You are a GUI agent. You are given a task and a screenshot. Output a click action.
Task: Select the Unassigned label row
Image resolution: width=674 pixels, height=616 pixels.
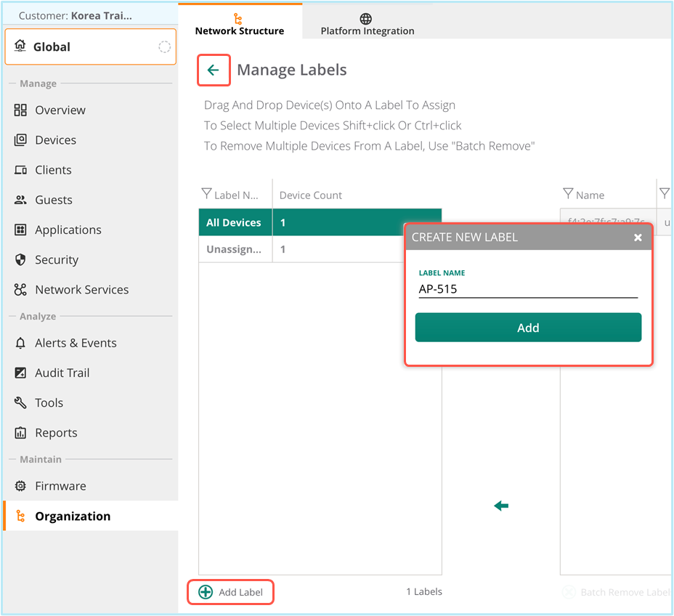click(x=234, y=249)
